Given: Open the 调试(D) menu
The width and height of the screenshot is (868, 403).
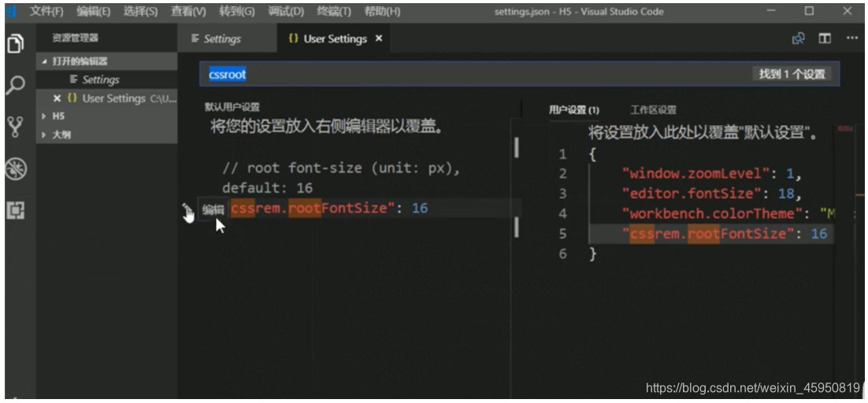Looking at the screenshot, I should click(x=286, y=11).
